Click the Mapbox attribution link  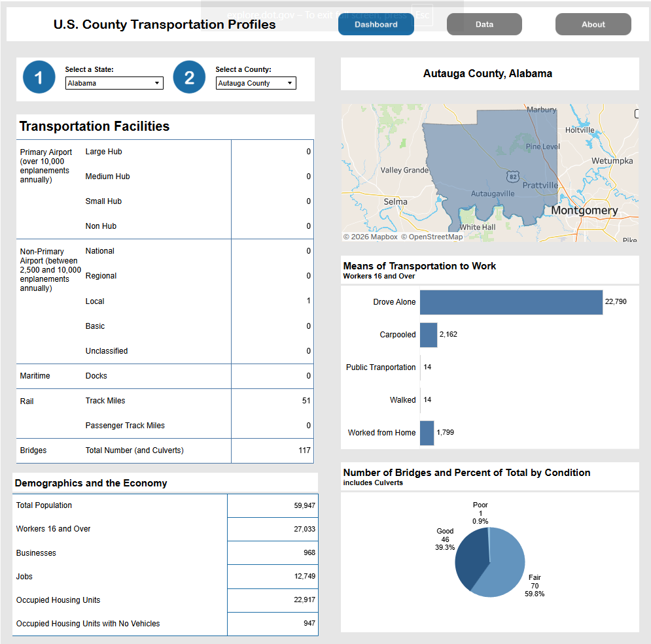370,237
